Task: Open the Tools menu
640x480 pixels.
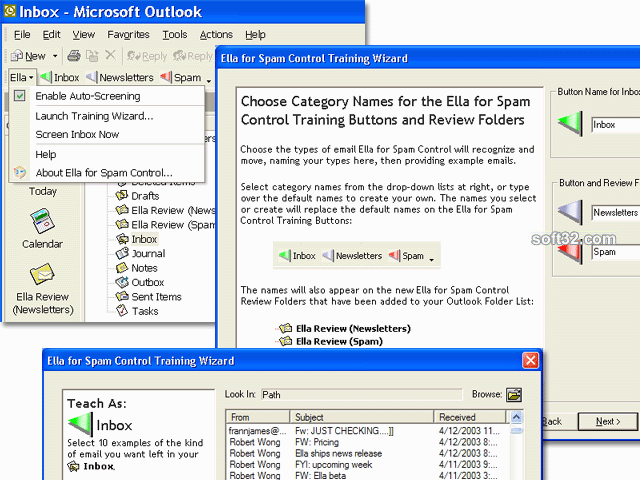Action: 174,35
